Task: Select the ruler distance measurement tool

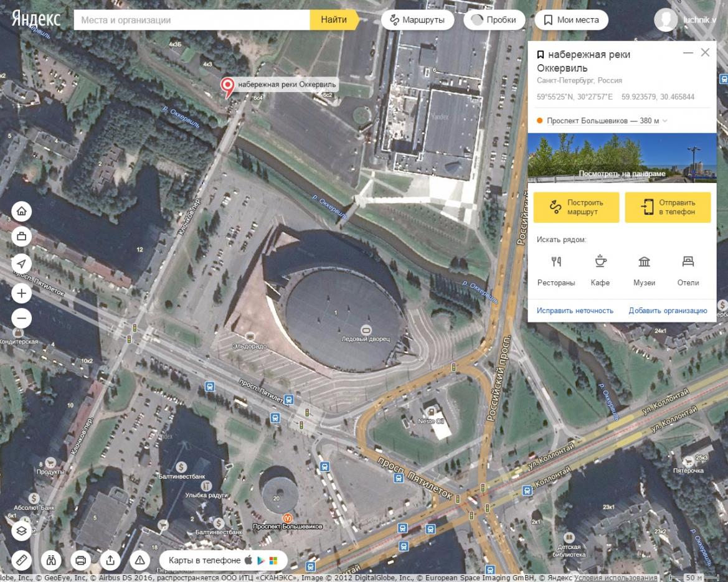Action: 21,560
